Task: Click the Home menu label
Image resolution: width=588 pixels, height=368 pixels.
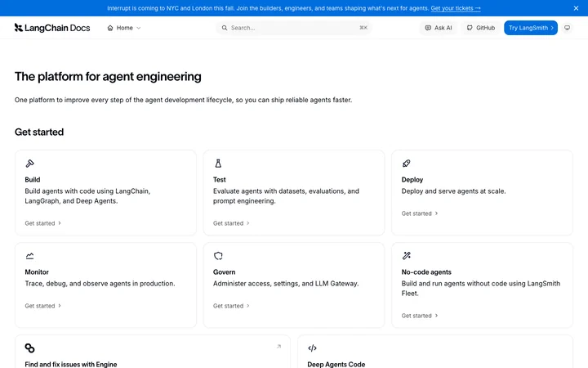Action: pos(124,28)
